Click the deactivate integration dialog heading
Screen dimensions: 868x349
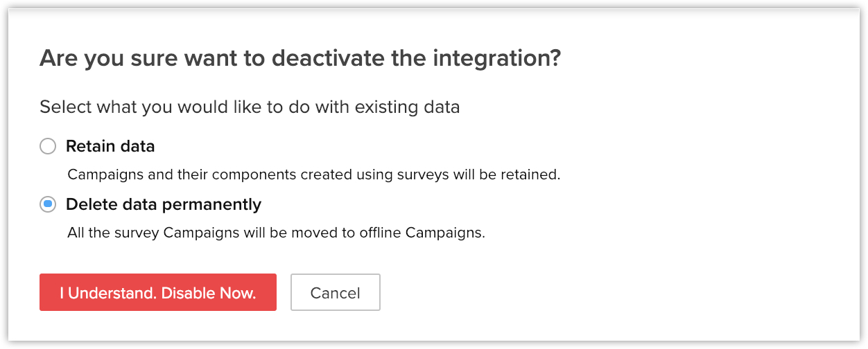coord(300,58)
